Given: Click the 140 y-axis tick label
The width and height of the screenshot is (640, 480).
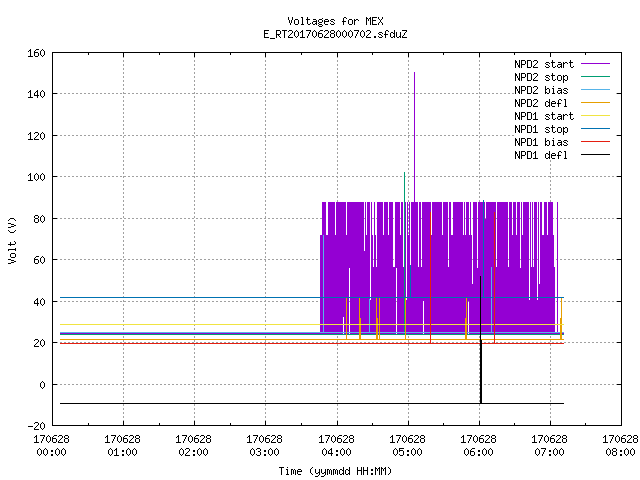Looking at the screenshot, I should pyautogui.click(x=36, y=94).
